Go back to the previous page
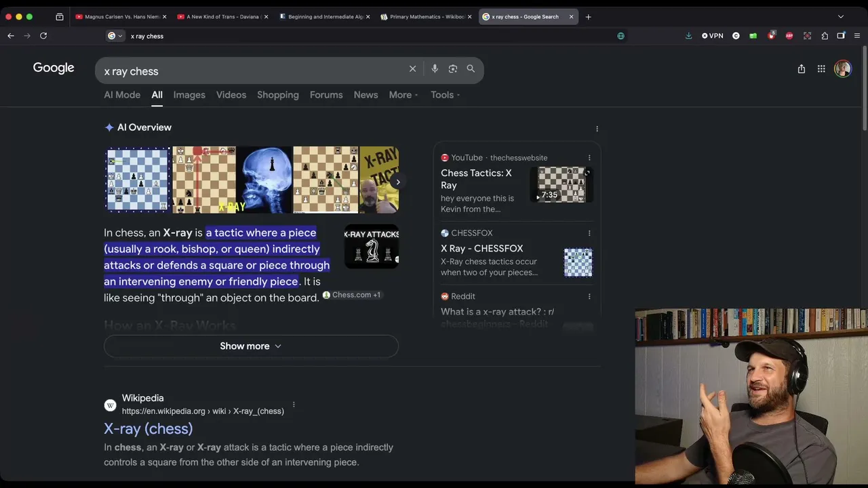 (11, 36)
